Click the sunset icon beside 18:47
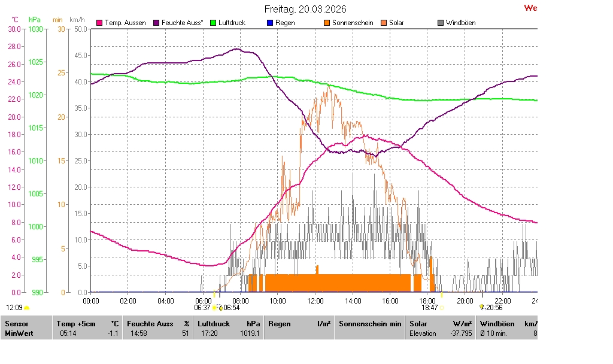Screen dimensions: 613x364 (443, 308)
